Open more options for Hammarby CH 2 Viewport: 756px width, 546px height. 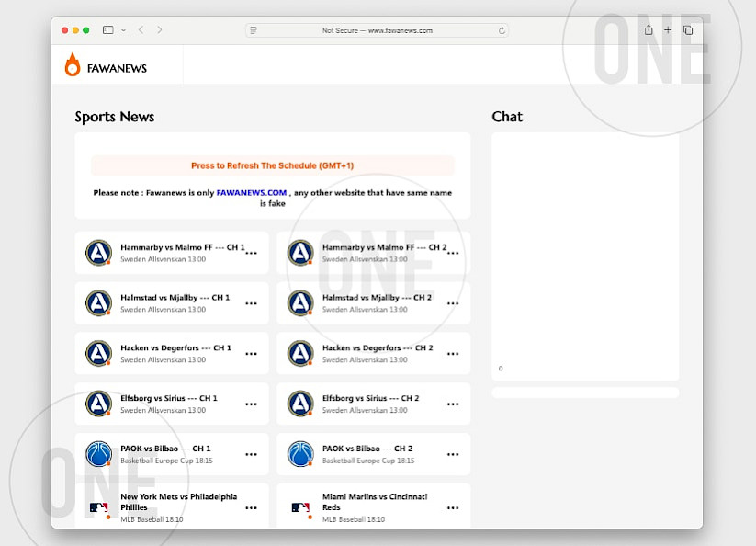(453, 253)
